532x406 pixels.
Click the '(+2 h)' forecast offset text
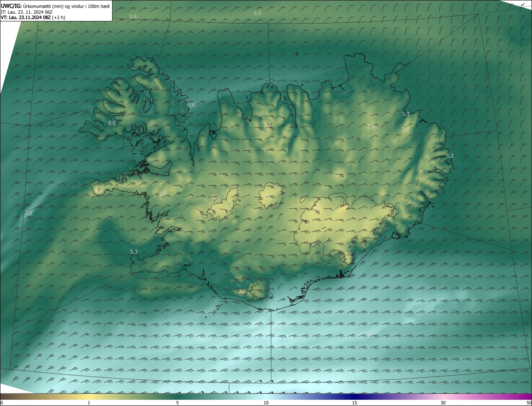point(59,17)
